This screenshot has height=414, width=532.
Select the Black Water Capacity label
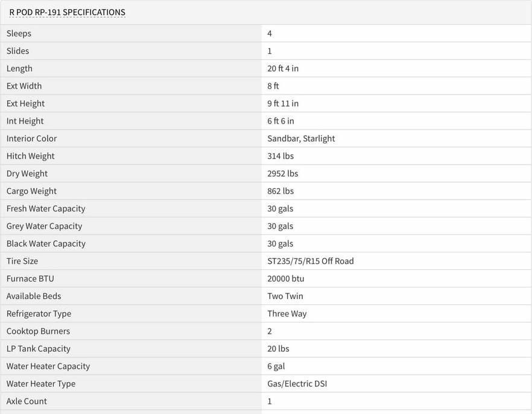click(46, 244)
